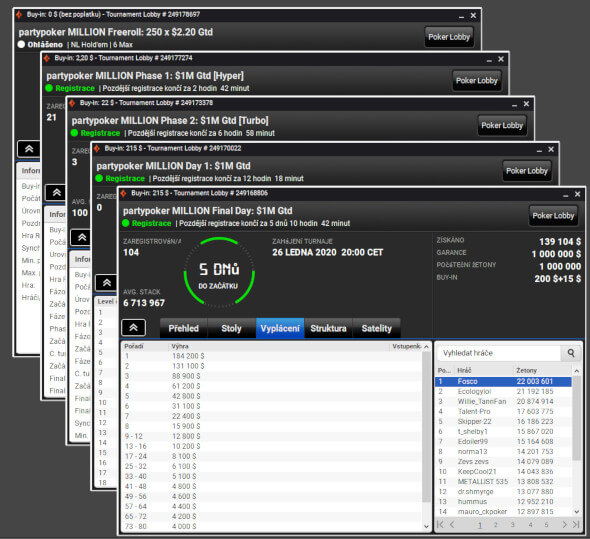Click partypoker logo icon in Freeroll titlebar
The height and width of the screenshot is (539, 590).
coord(19,15)
